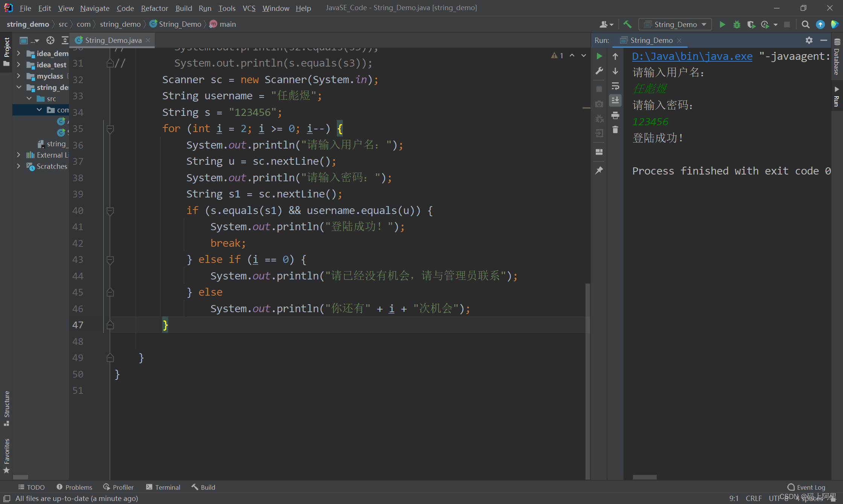Screen dimensions: 843x504
Task: Clear all output in the Run console
Action: 615,129
